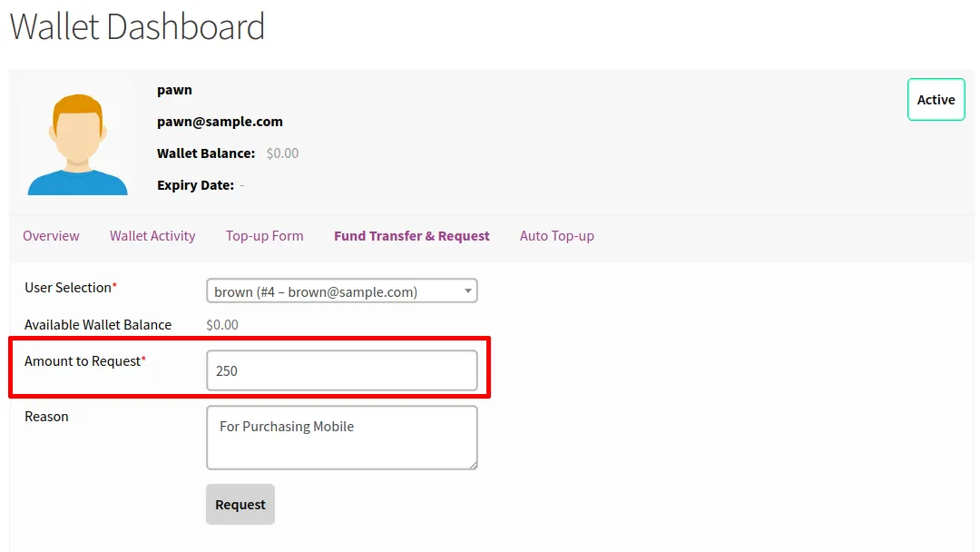The image size is (980, 552).
Task: Click the Wallet Balance $0.00 value
Action: pyautogui.click(x=282, y=153)
